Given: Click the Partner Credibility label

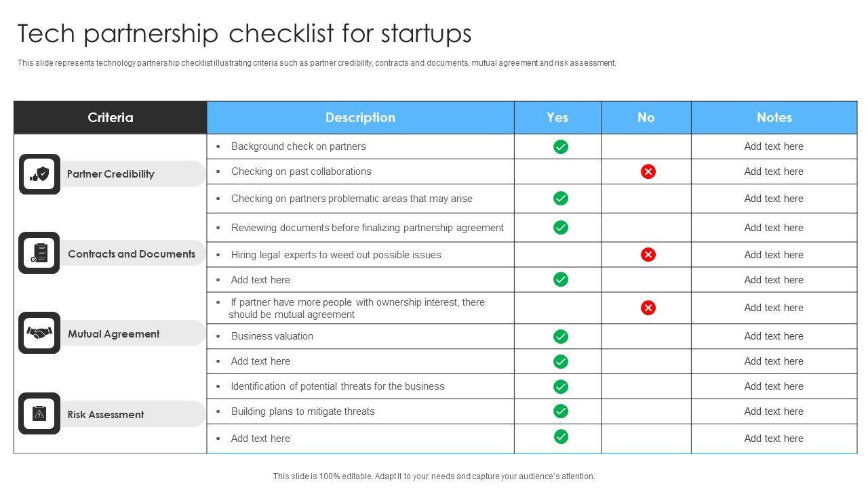Looking at the screenshot, I should (x=111, y=174).
